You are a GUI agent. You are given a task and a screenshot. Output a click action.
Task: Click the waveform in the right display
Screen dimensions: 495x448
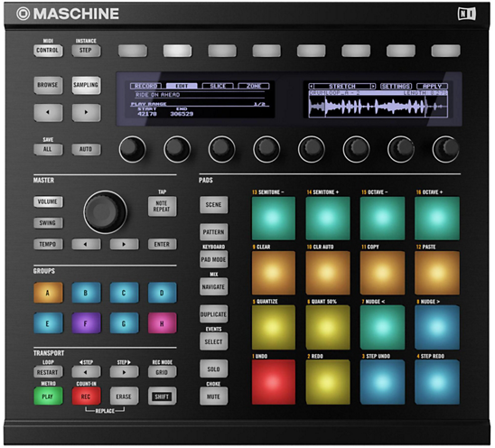tap(378, 107)
